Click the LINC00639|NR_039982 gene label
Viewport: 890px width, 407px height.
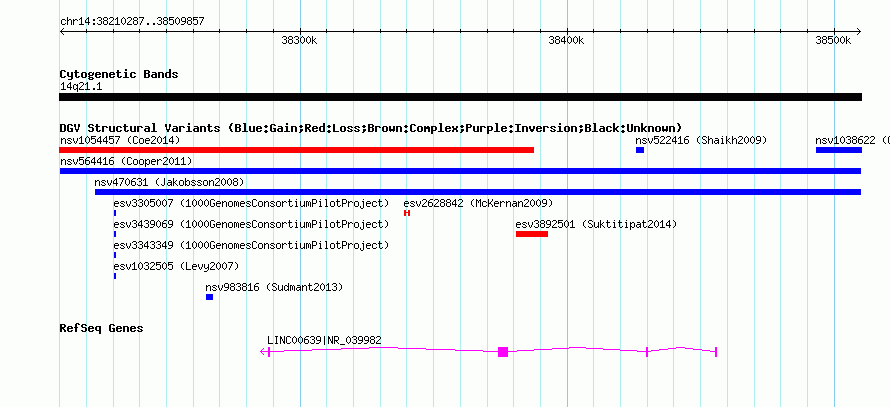(x=324, y=341)
